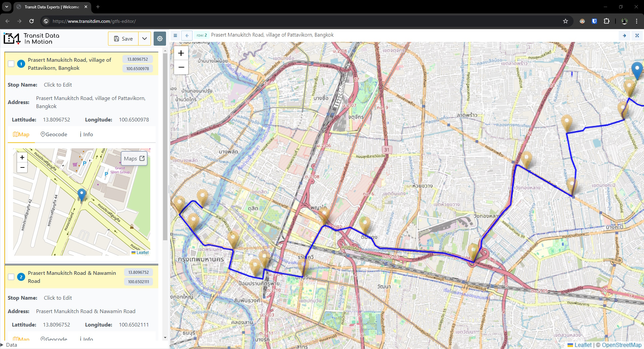Check the box for stop 2
The image size is (644, 349).
[11, 277]
